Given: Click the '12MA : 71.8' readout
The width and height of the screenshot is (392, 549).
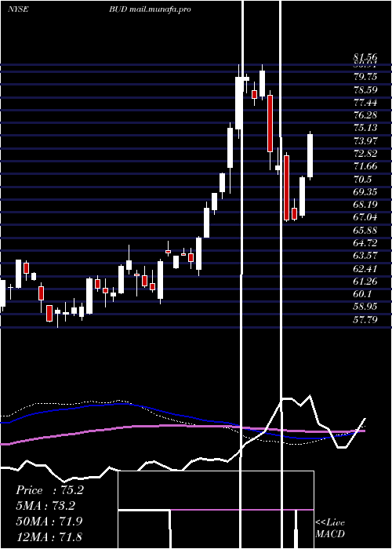Looking at the screenshot, I should point(49,537).
